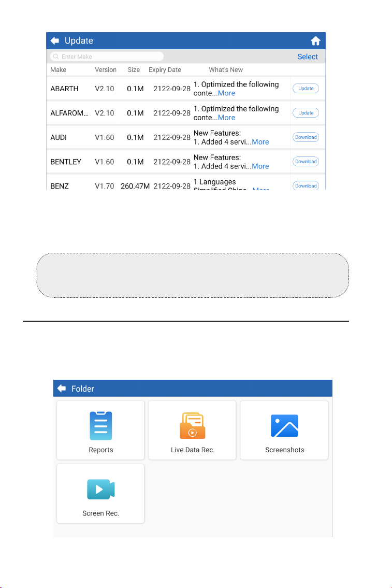Click the Expiry Date column header
The height and width of the screenshot is (588, 392).
[x=165, y=70]
